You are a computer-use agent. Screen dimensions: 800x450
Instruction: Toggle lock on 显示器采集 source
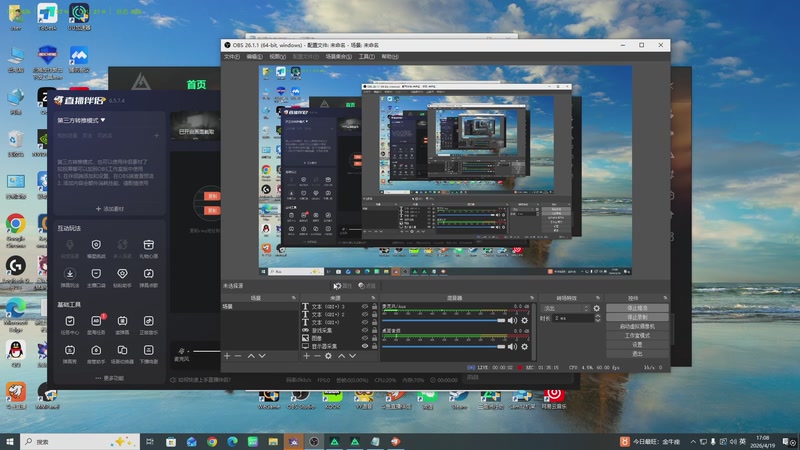[374, 346]
